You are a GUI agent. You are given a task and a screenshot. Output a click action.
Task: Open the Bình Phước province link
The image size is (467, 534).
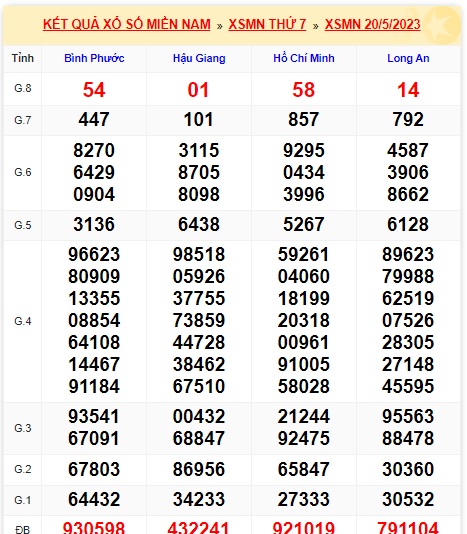point(94,58)
